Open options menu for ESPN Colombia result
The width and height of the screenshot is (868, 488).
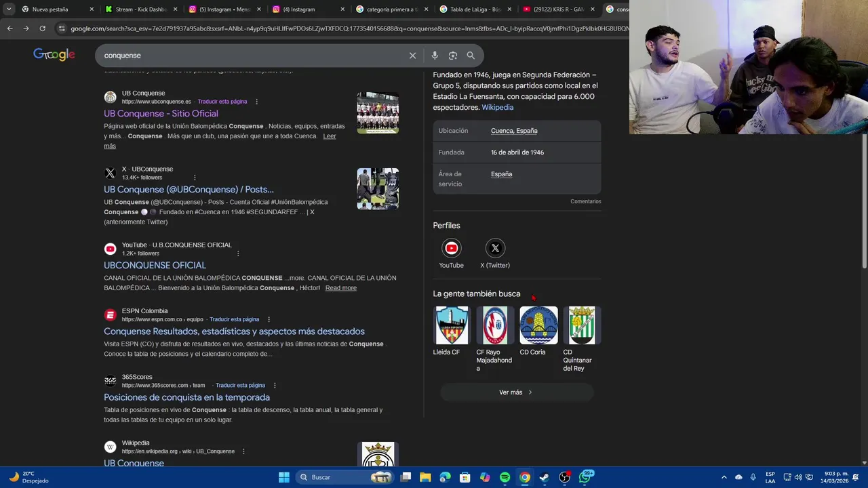tap(269, 319)
